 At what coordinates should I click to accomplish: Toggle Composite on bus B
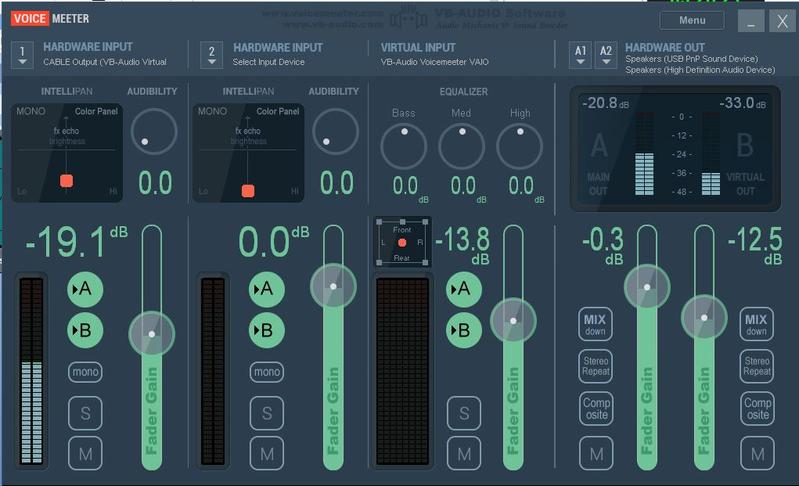[758, 408]
